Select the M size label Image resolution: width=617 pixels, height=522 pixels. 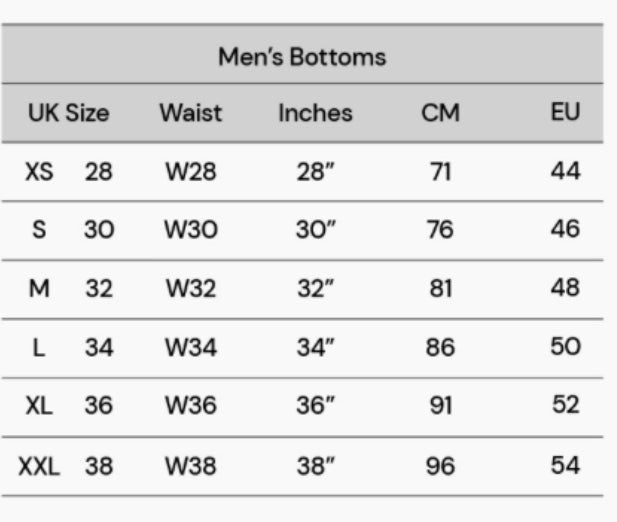(39, 289)
